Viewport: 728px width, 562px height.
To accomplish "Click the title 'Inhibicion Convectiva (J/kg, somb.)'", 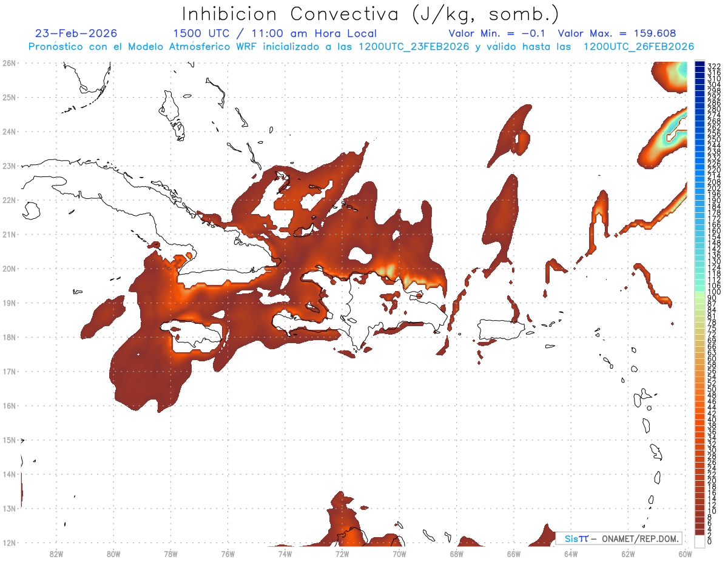I will click(371, 15).
